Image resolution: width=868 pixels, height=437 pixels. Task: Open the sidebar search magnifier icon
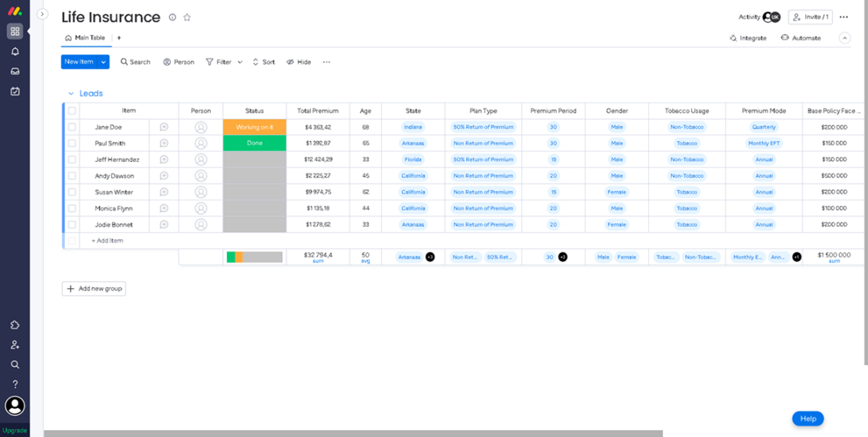tap(15, 364)
